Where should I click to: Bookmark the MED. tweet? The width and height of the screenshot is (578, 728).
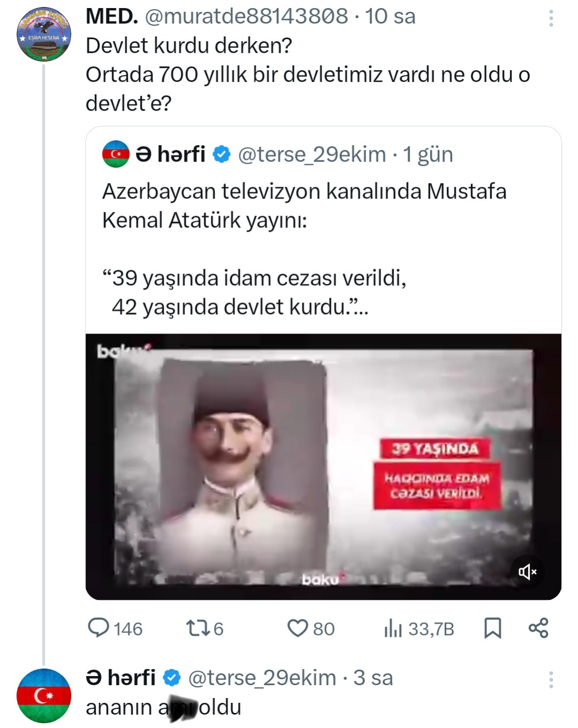click(492, 628)
